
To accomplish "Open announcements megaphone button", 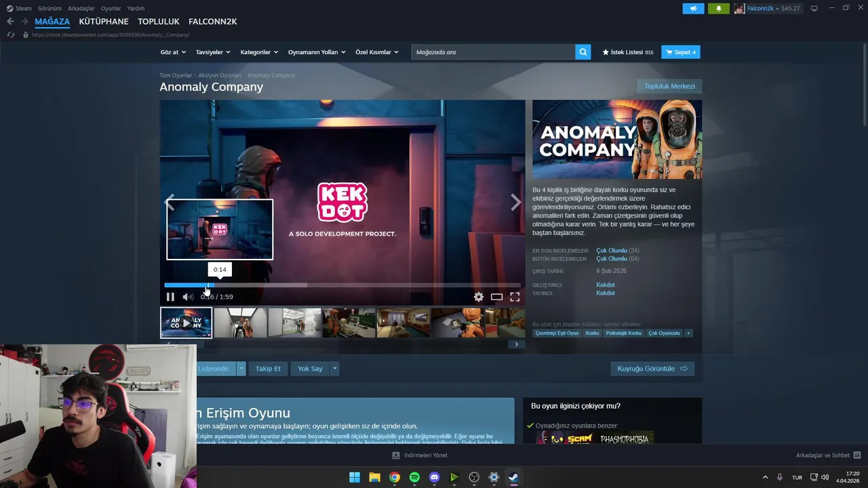I will (693, 8).
